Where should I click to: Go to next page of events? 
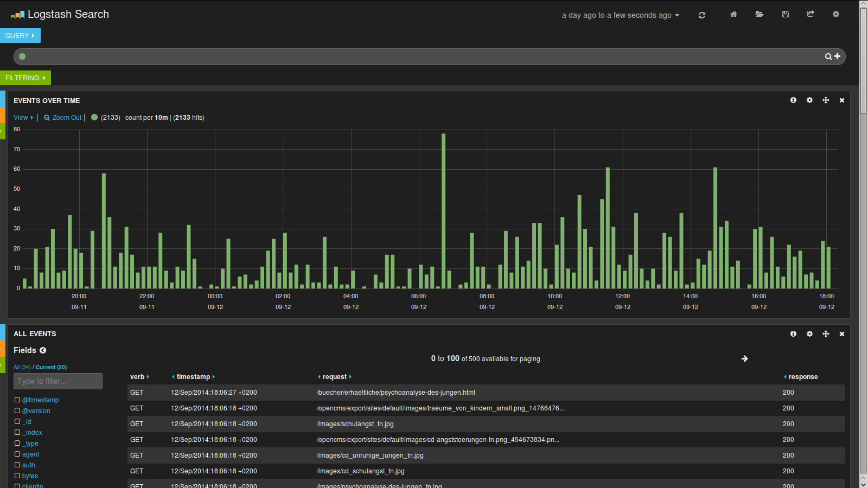(x=744, y=359)
